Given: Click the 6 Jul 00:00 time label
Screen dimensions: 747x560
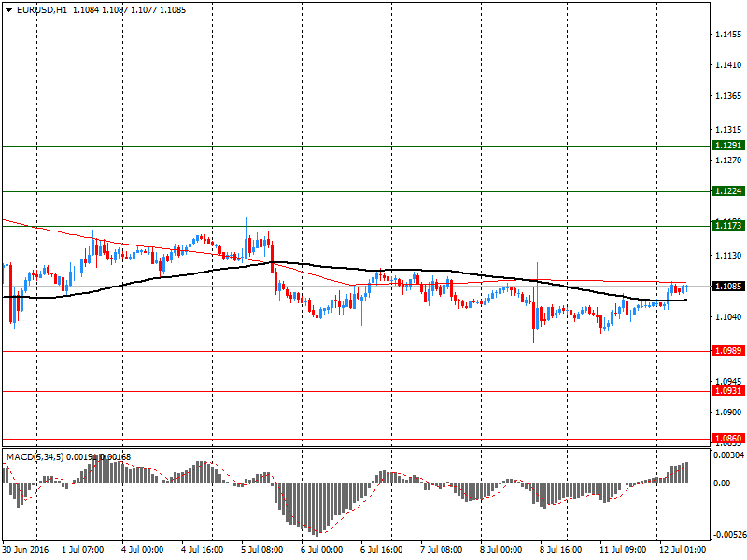Looking at the screenshot, I should click(x=321, y=550).
